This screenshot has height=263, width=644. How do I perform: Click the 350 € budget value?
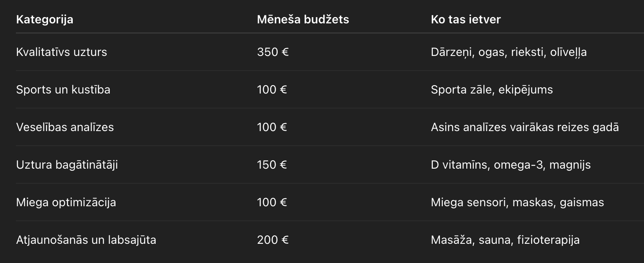(x=273, y=52)
